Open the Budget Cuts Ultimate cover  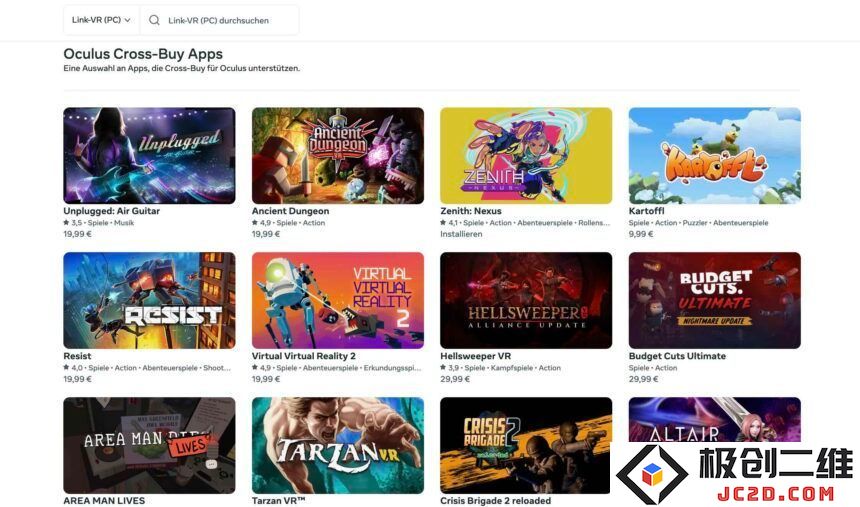point(715,301)
